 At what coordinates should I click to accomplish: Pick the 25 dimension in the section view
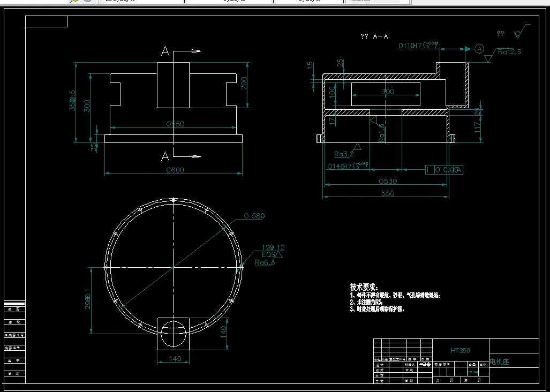click(340, 64)
